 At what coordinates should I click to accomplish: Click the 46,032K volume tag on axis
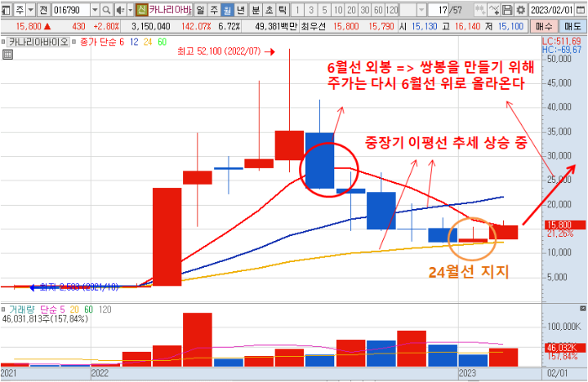coord(564,348)
